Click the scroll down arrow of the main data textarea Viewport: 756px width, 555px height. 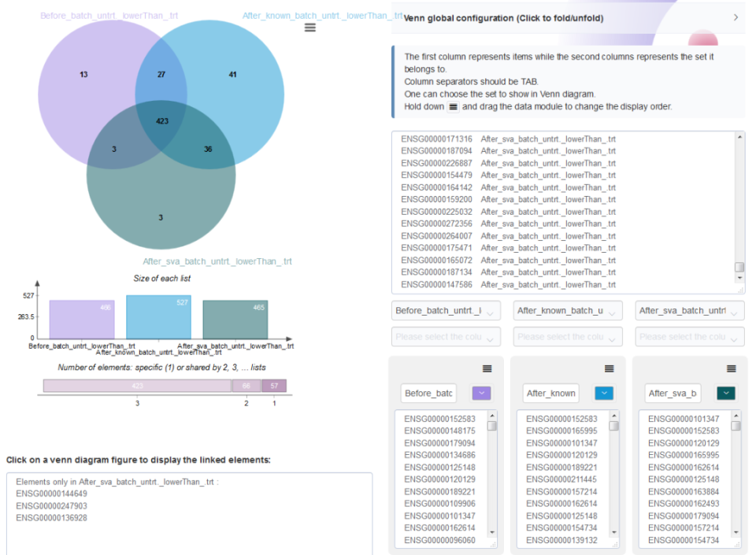pyautogui.click(x=739, y=278)
